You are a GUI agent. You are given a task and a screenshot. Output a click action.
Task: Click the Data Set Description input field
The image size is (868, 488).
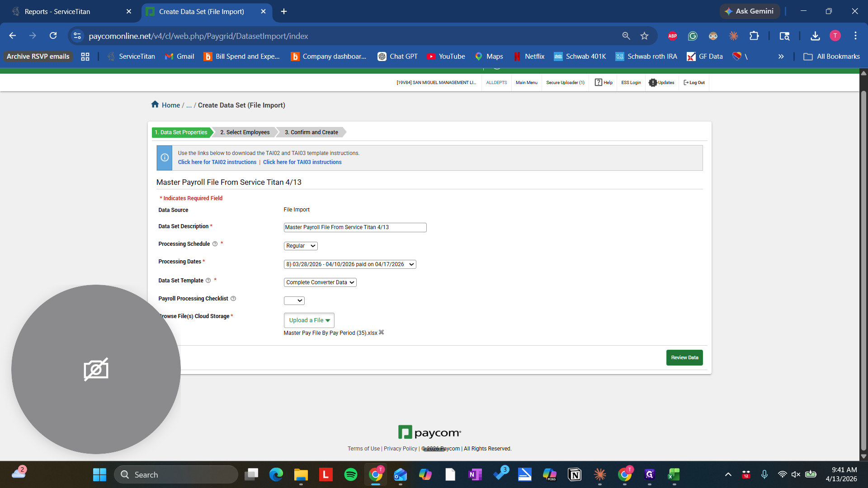(x=354, y=227)
